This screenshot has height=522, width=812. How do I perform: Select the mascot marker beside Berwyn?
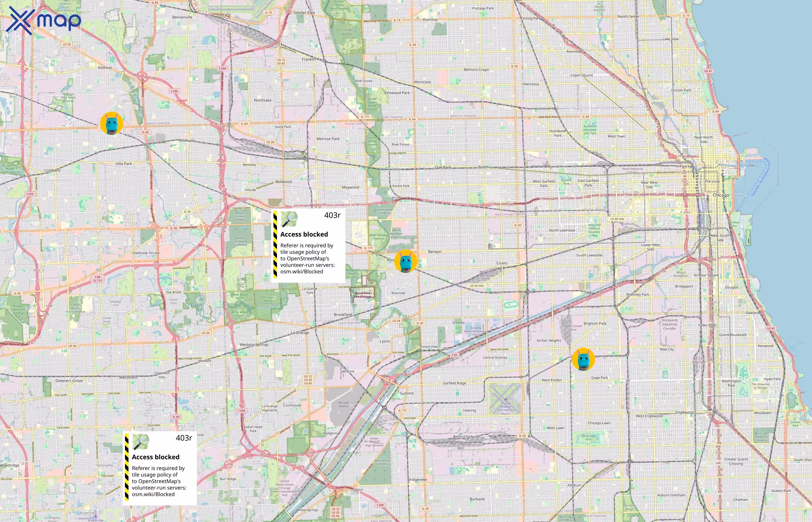(406, 261)
